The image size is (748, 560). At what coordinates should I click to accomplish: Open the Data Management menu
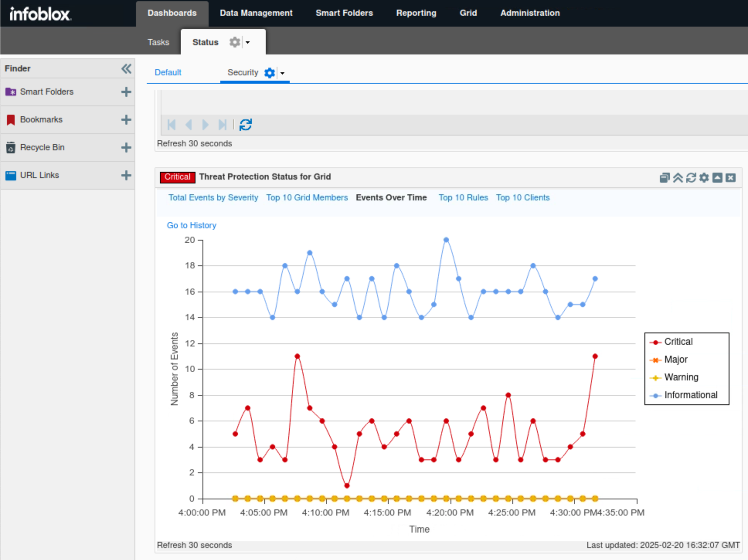pyautogui.click(x=256, y=13)
